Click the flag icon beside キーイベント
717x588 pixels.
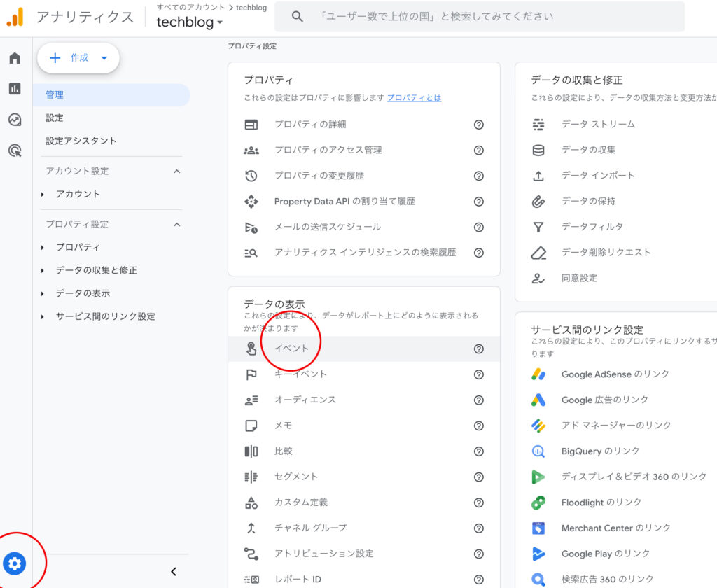[251, 374]
